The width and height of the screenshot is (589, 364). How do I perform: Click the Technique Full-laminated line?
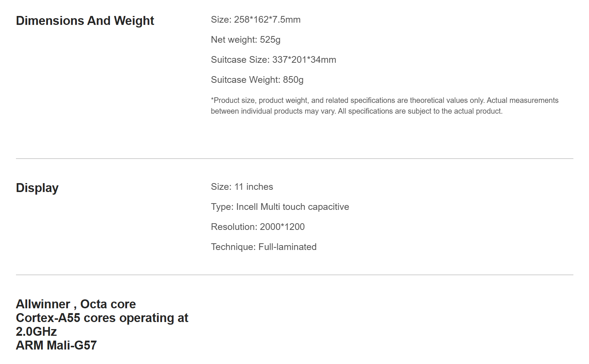[x=264, y=247]
